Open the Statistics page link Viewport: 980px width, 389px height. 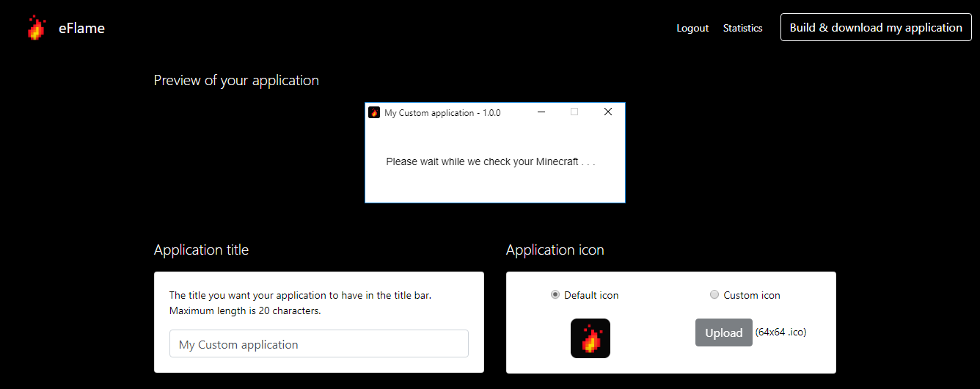(x=742, y=28)
